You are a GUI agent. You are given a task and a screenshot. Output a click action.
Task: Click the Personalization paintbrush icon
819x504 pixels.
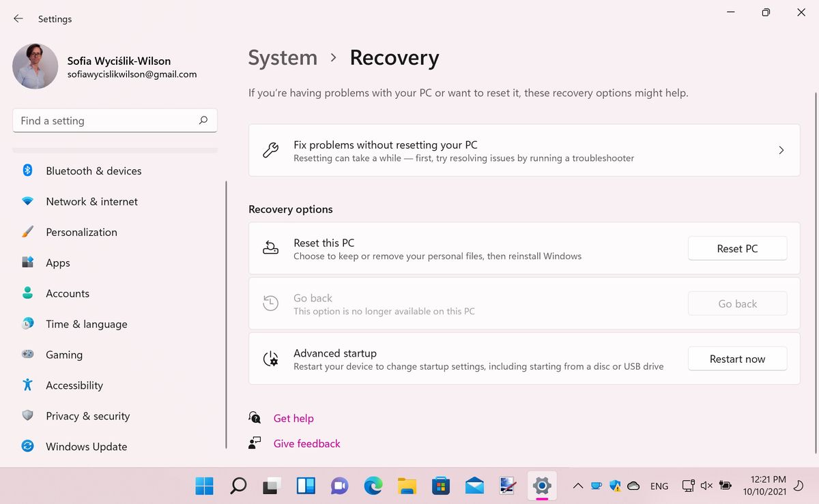28,232
